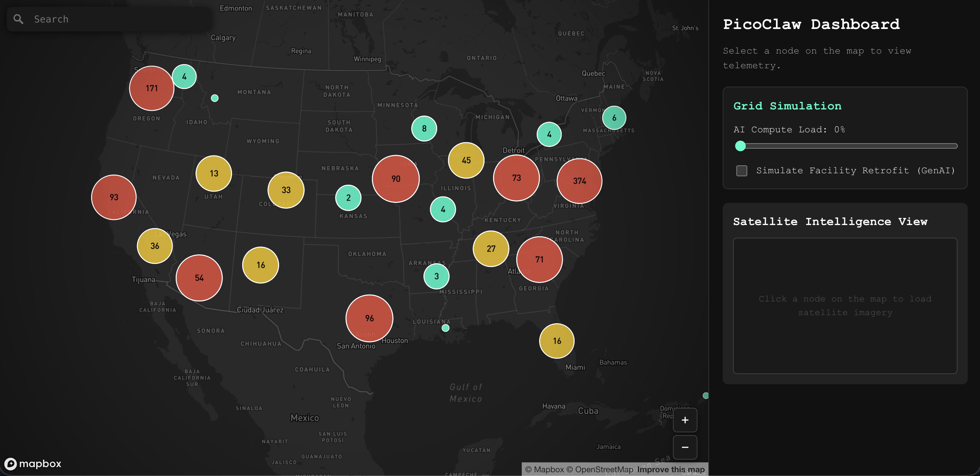Click the small green node in Louisiana
The height and width of the screenshot is (476, 980).
click(446, 328)
